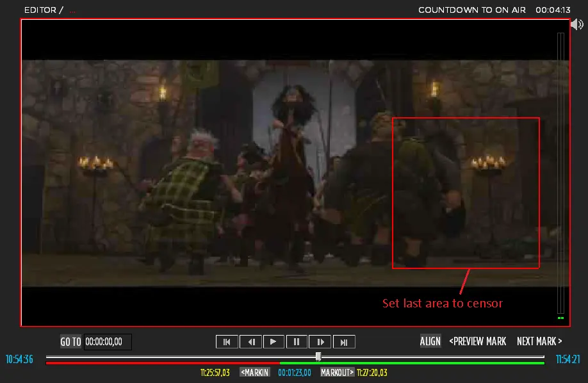Step one frame forward
Image resolution: width=588 pixels, height=383 pixels.
pos(320,342)
